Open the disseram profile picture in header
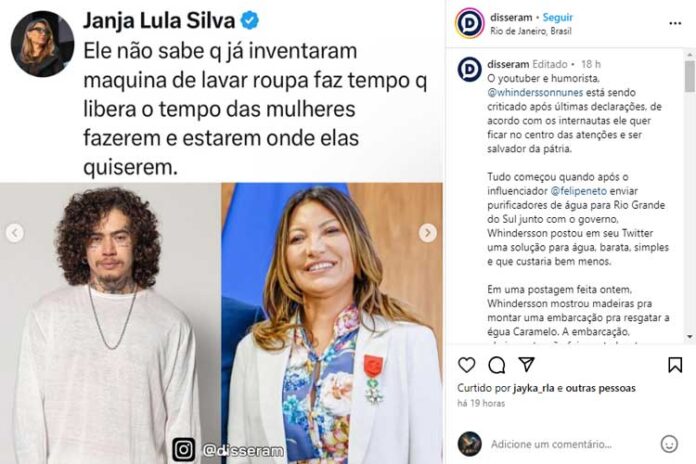This screenshot has height=464, width=696. coord(469,23)
